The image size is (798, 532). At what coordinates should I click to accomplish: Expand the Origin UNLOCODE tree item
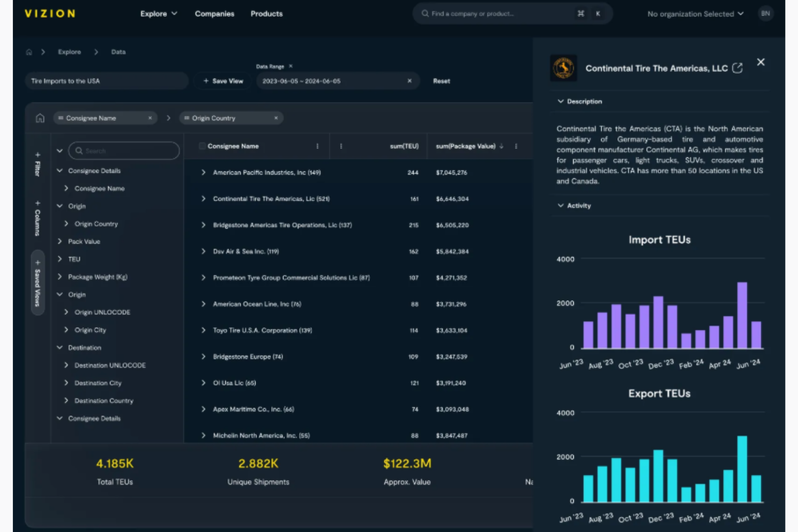tap(66, 312)
